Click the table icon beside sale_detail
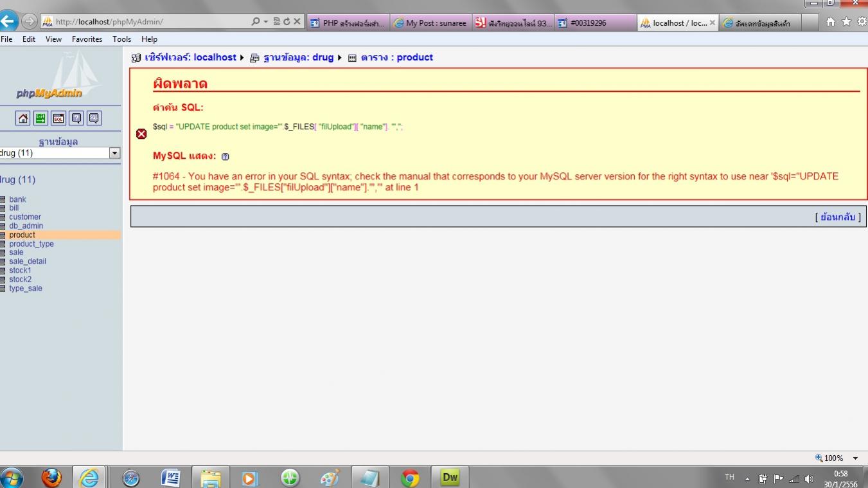Viewport: 868px width, 488px height. click(x=3, y=262)
